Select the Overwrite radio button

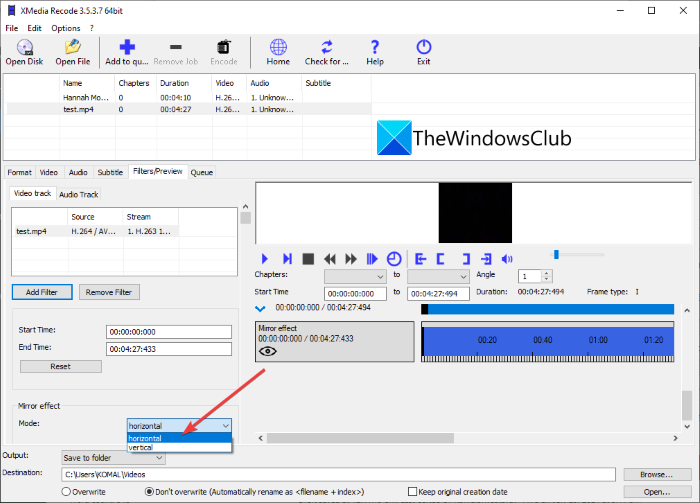66,491
